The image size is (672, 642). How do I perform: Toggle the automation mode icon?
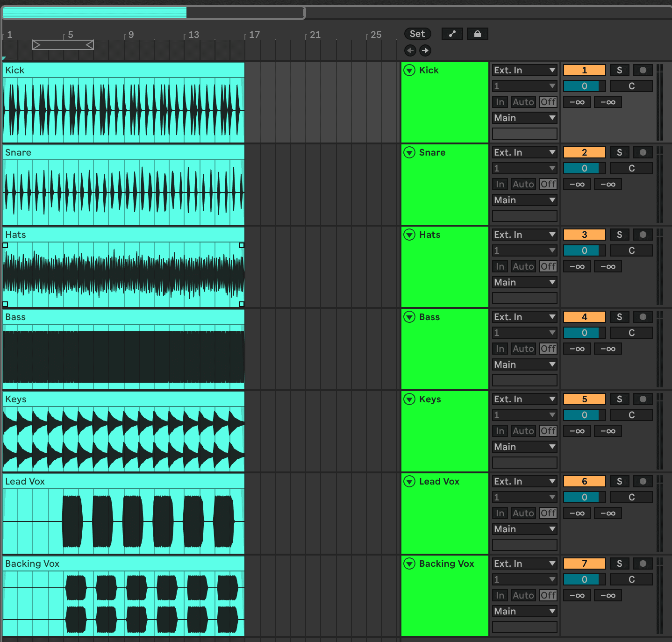click(452, 34)
